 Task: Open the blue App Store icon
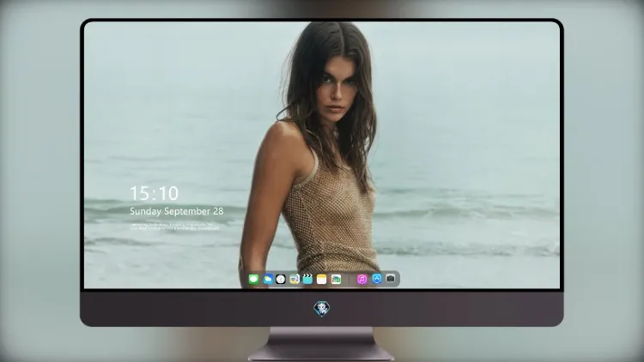(x=377, y=279)
